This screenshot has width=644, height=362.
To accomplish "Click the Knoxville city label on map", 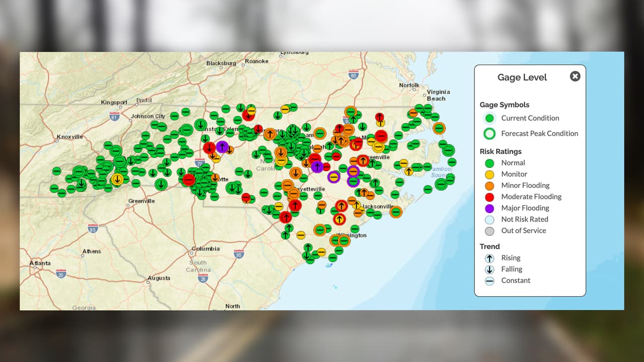I will click(69, 137).
